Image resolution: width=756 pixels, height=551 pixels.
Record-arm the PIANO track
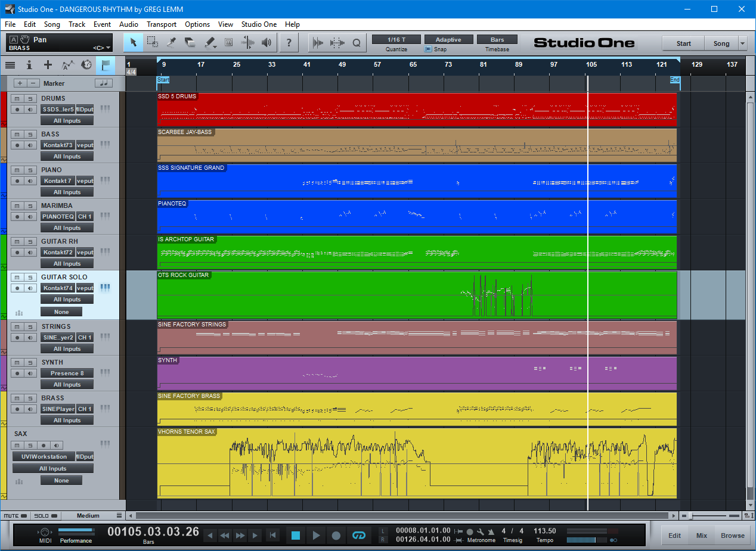[18, 180]
